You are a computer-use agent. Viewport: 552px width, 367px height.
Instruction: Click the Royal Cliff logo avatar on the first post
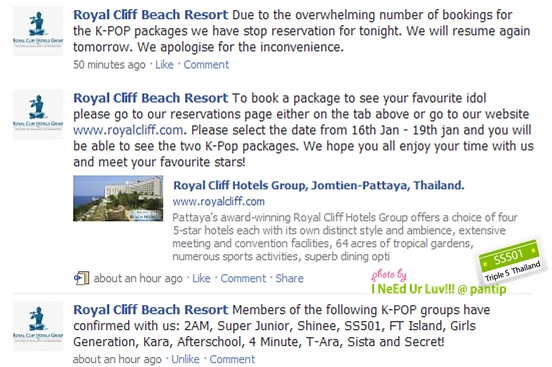coord(38,31)
